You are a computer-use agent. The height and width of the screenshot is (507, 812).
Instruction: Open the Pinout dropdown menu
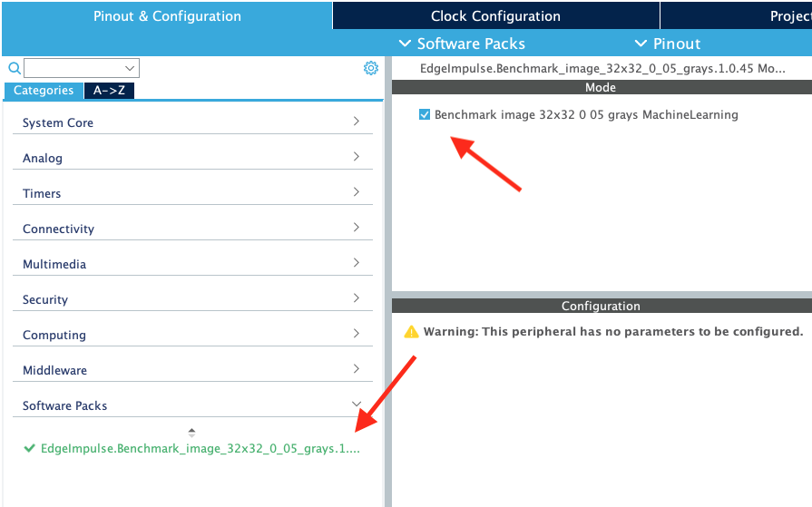click(x=668, y=44)
